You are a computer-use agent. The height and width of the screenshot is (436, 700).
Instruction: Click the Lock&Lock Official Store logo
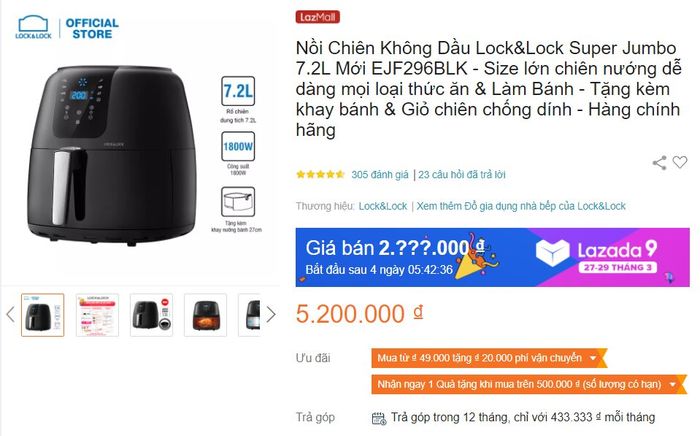(67, 28)
